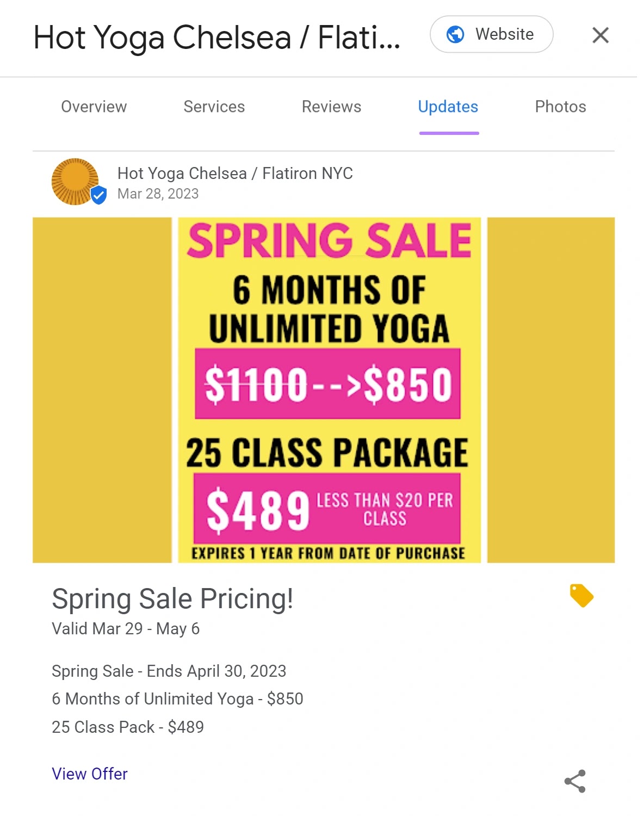Click the globe icon beside Website
Viewport: 644px width, 816px height.
point(455,34)
